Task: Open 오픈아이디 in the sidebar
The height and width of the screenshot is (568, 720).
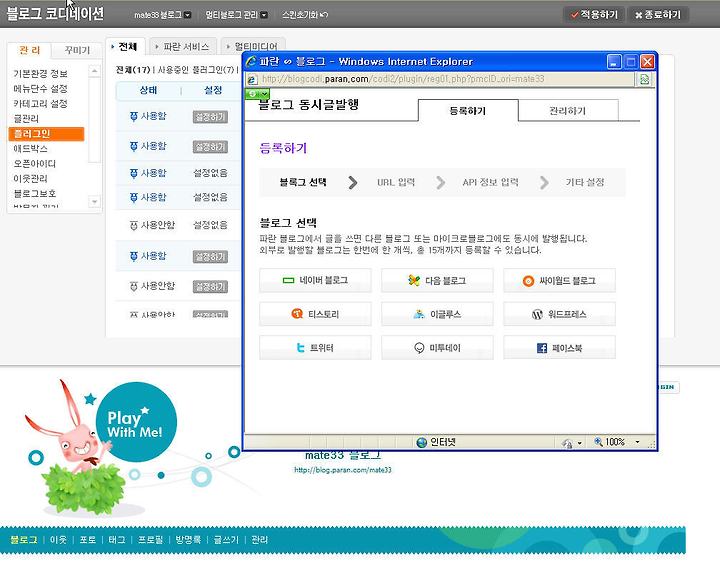Action: (x=35, y=163)
